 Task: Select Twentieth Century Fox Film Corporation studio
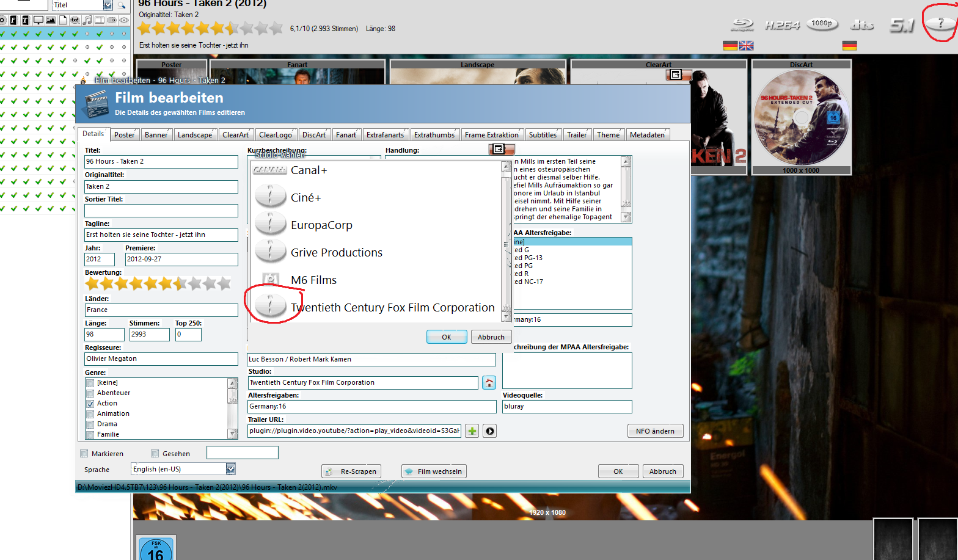[x=376, y=308]
